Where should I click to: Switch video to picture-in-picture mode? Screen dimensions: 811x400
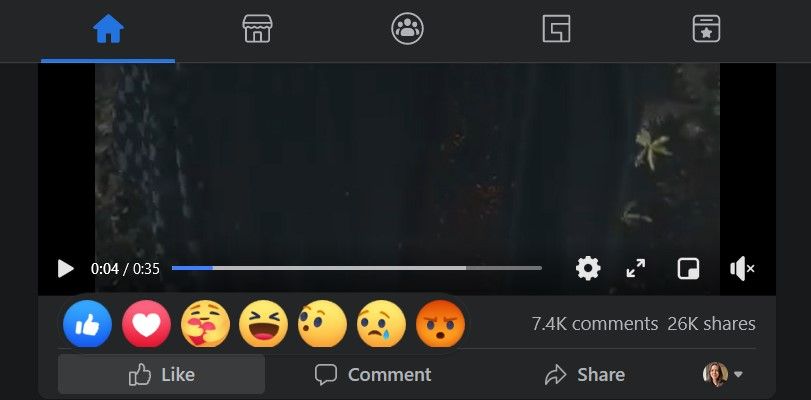point(688,269)
